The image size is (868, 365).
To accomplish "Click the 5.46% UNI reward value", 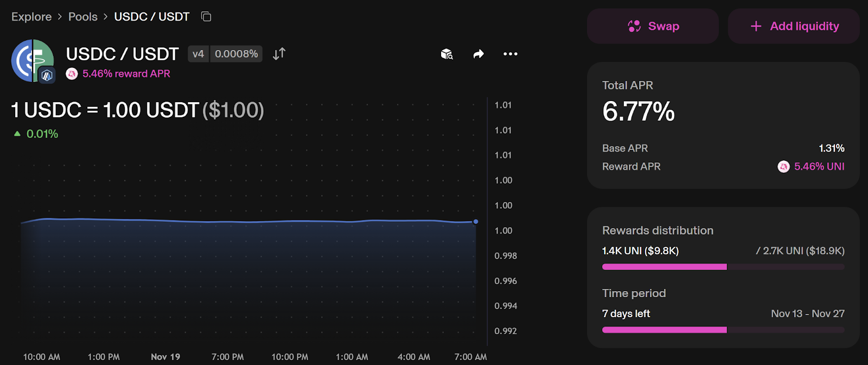I will 819,167.
